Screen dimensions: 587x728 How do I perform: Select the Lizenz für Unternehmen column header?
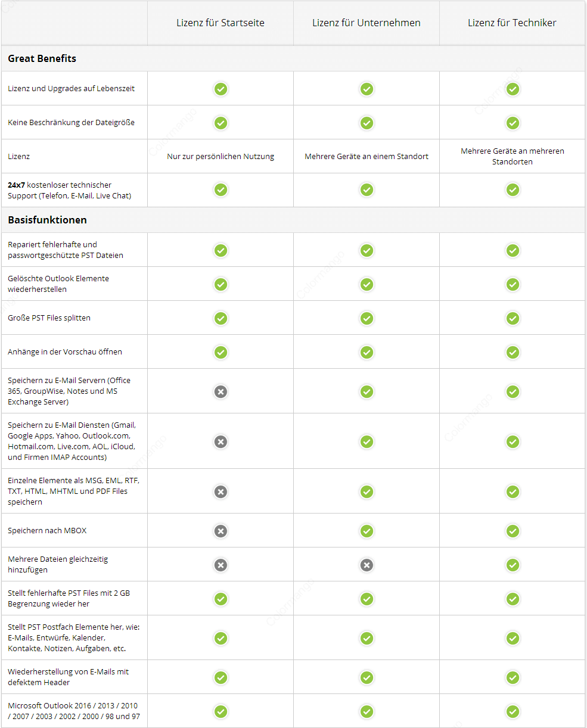tap(367, 23)
